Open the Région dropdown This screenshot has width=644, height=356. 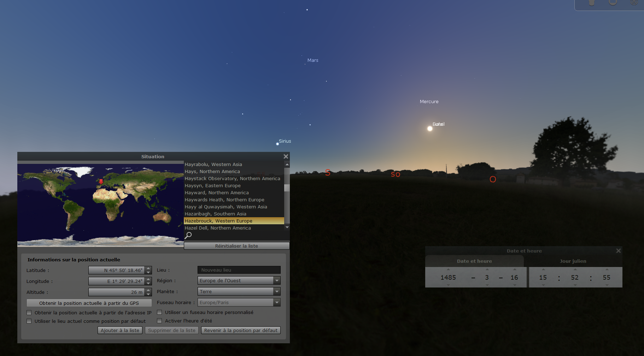point(277,280)
